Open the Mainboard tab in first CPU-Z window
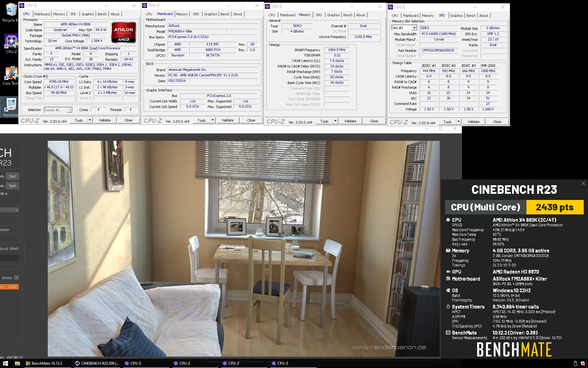 click(42, 14)
